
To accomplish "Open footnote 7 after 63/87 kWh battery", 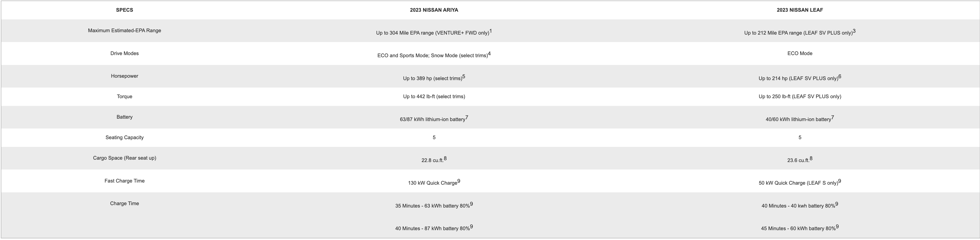I will (466, 118).
